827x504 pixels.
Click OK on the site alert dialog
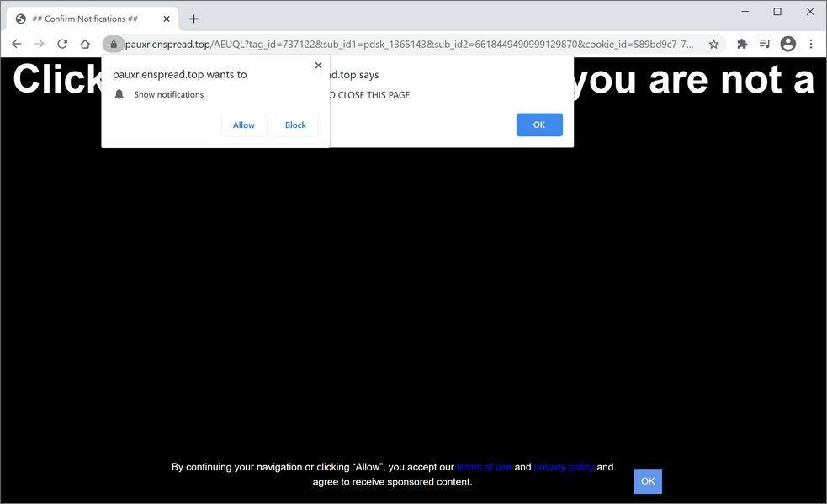click(x=538, y=125)
